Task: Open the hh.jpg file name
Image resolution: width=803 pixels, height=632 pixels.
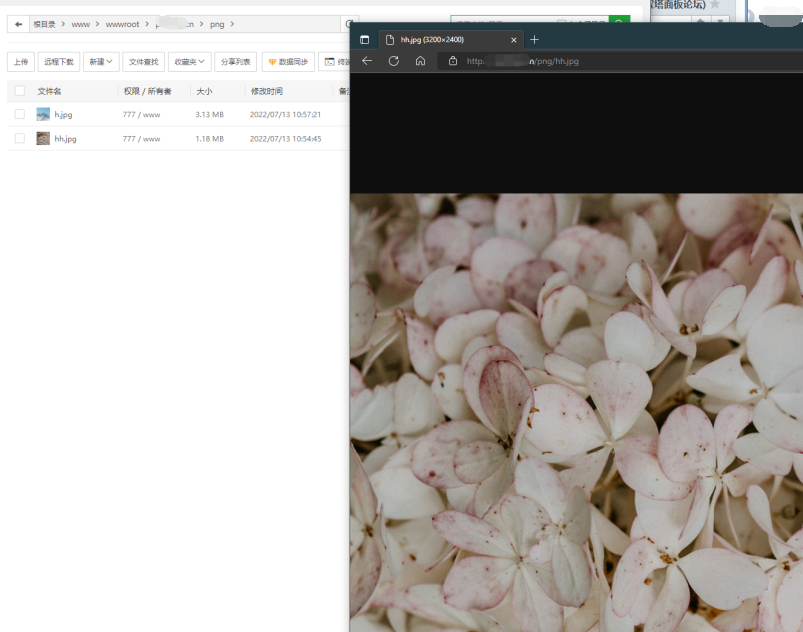Action: [x=66, y=139]
